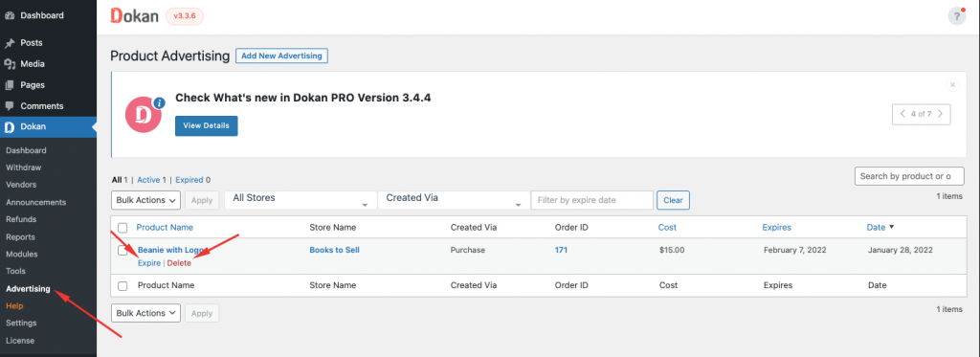This screenshot has width=980, height=357.
Task: Open Dokan Withdraw submenu item
Action: [x=23, y=167]
